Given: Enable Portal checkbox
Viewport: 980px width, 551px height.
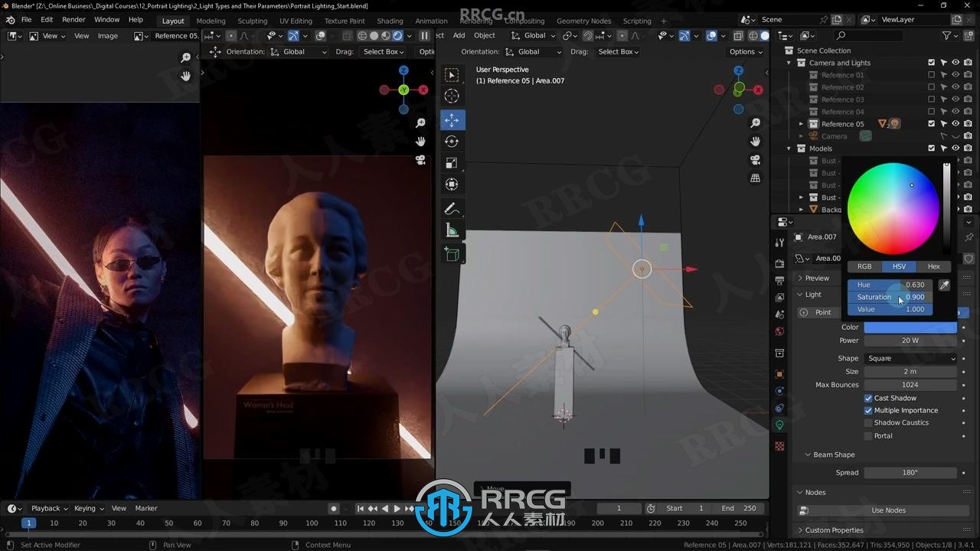Looking at the screenshot, I should [868, 435].
